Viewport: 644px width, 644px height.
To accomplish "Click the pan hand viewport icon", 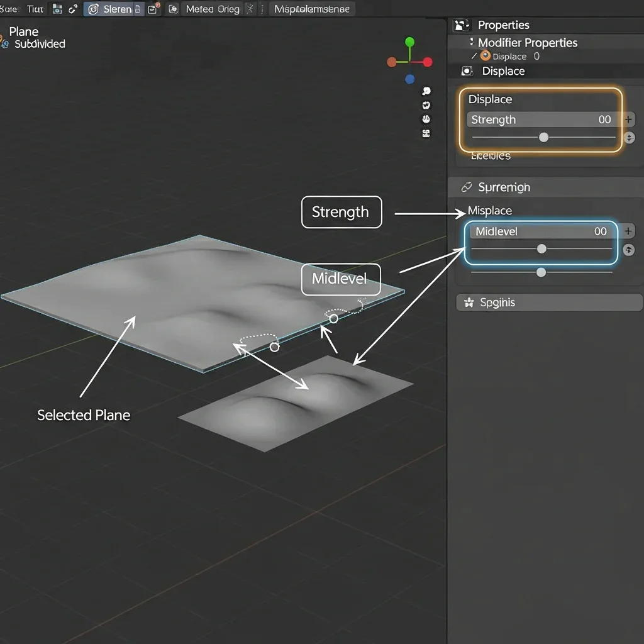I will (x=426, y=119).
